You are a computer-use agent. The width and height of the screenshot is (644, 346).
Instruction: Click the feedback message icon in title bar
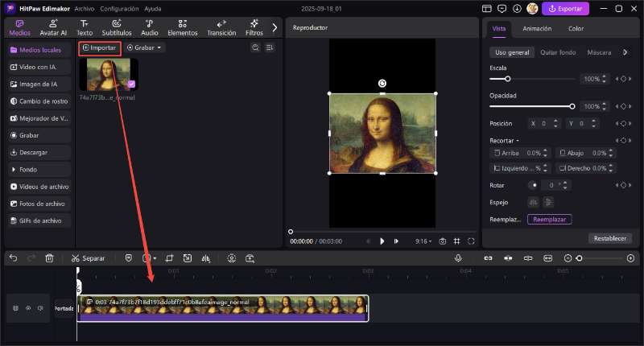(502, 9)
